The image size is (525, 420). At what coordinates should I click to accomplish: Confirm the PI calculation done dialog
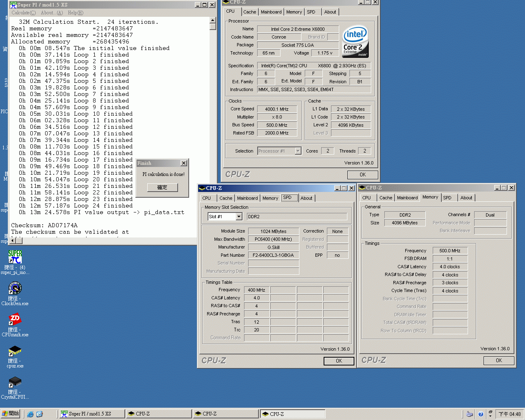point(162,187)
